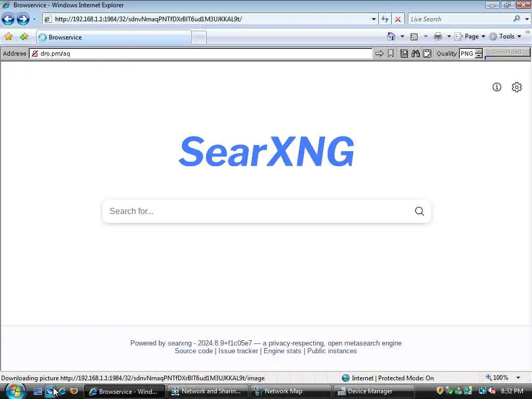Click Show Desktop quick launch icon

coord(37,391)
